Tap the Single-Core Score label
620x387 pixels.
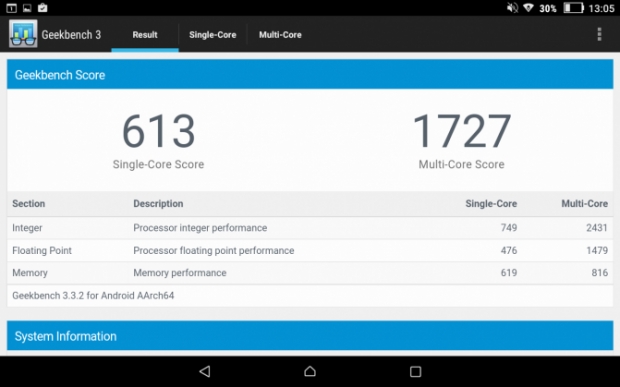tap(158, 164)
